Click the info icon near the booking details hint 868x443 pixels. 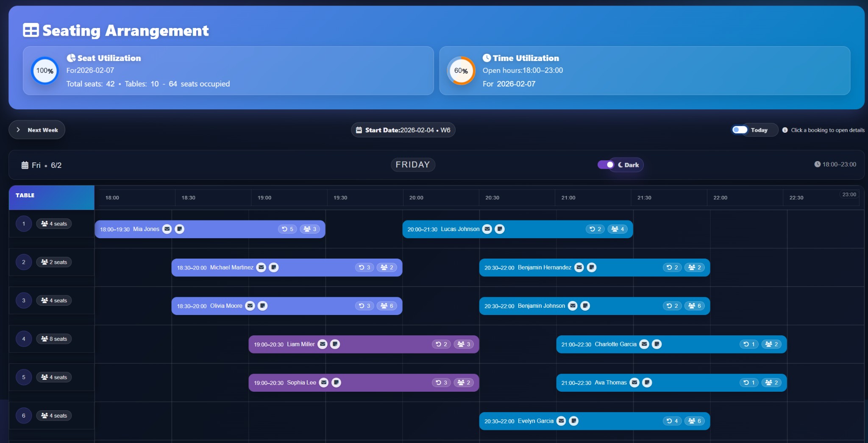pos(786,130)
